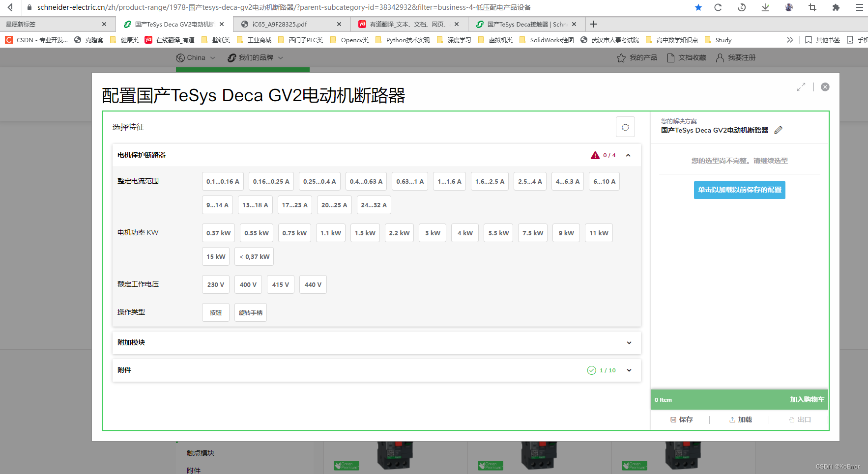Click 单击以加载以前保存的配置 button
This screenshot has width=868, height=474.
740,190
